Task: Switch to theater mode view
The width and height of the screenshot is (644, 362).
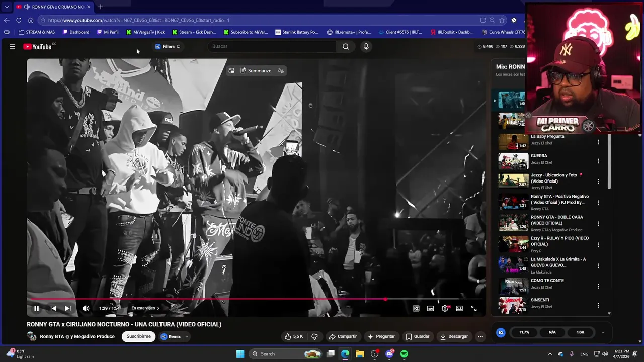Action: point(459,308)
